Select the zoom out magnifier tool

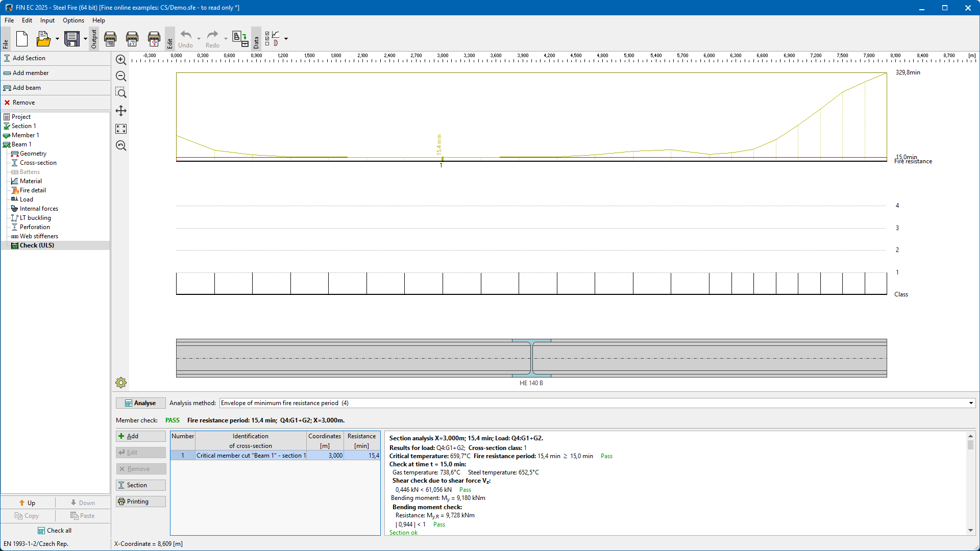121,76
